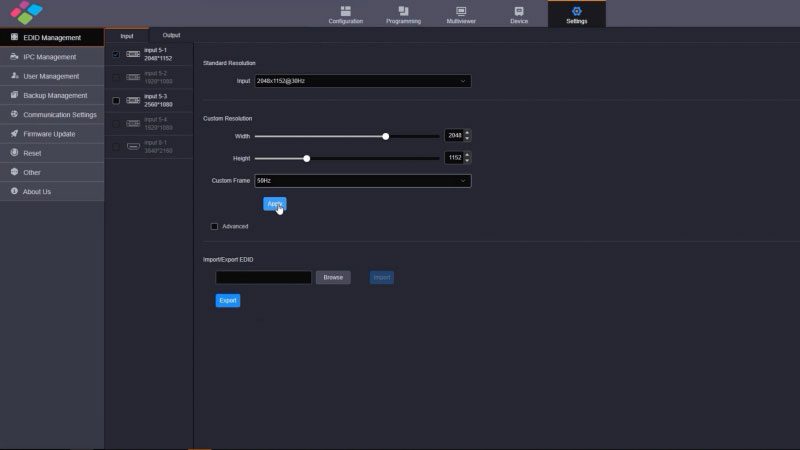The height and width of the screenshot is (450, 800).
Task: Check the input 5-3 checkbox
Action: tap(116, 100)
